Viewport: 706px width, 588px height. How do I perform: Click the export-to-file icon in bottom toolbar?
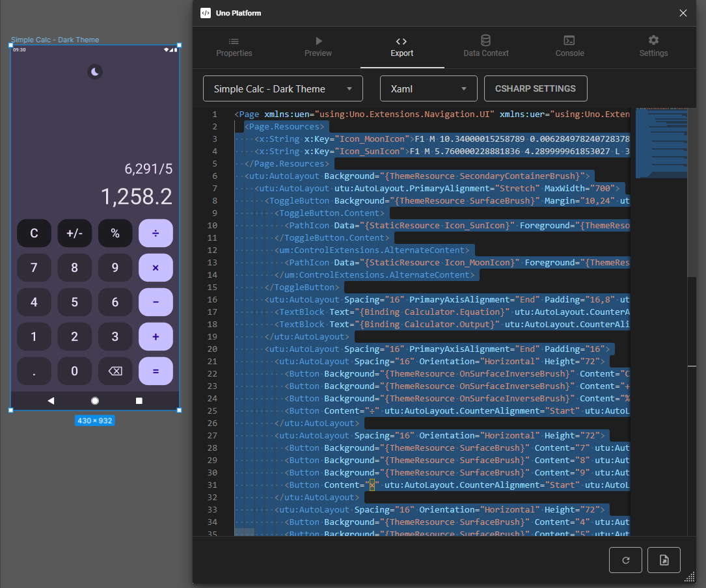(664, 559)
